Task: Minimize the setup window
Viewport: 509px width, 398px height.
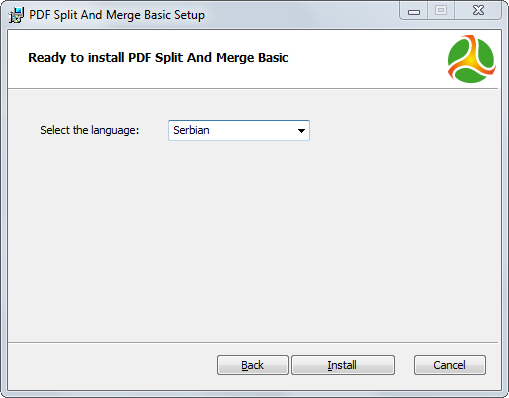Action: 414,11
